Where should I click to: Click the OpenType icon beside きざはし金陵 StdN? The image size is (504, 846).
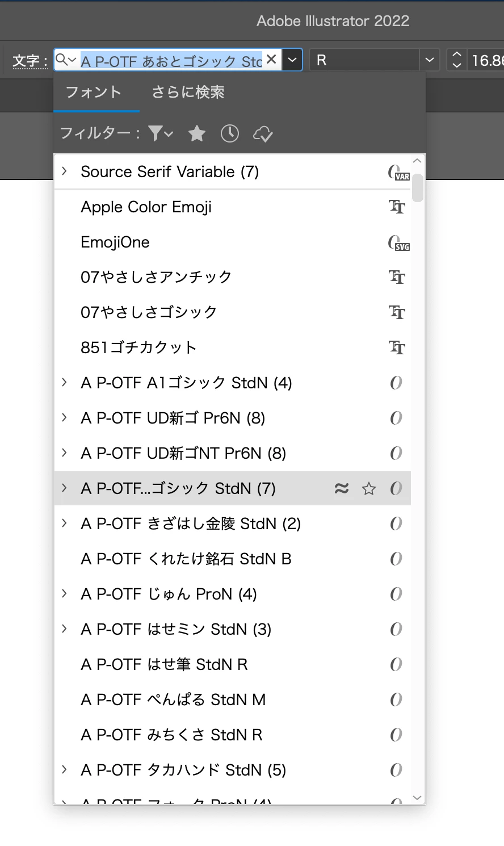[x=396, y=523]
